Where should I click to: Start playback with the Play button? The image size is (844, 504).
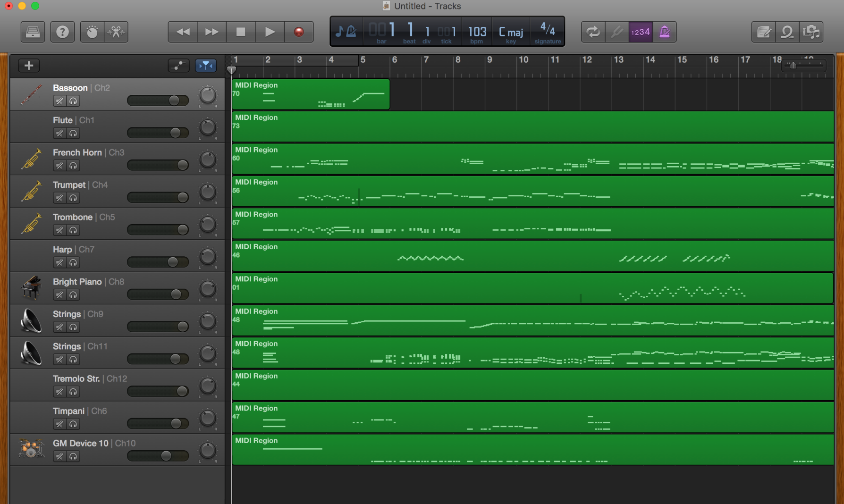click(270, 32)
